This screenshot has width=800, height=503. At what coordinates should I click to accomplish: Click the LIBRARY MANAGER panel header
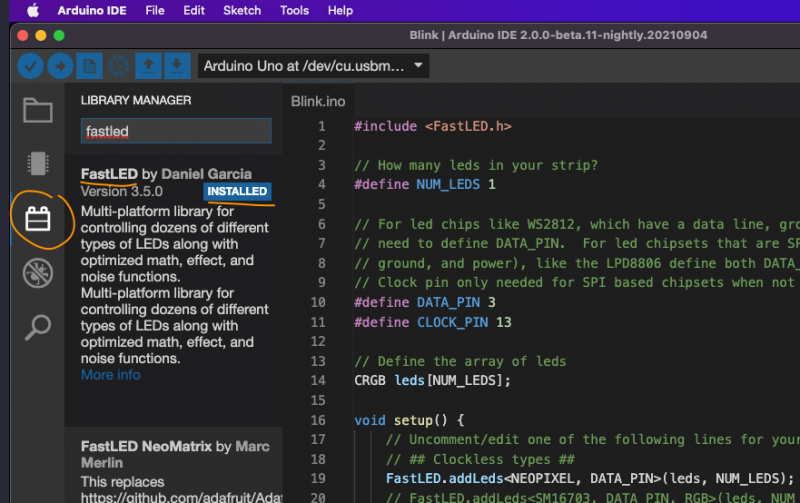point(136,100)
